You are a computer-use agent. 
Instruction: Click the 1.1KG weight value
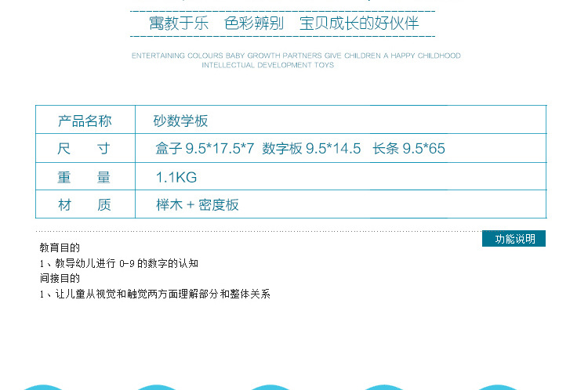(x=176, y=177)
